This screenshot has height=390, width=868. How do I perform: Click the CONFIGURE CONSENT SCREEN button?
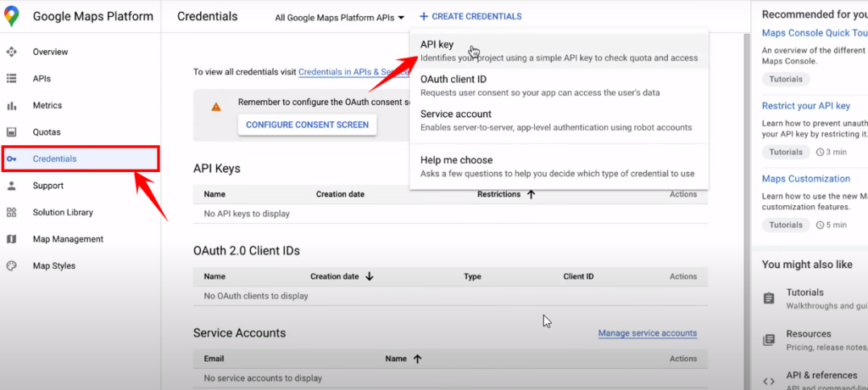click(x=307, y=125)
